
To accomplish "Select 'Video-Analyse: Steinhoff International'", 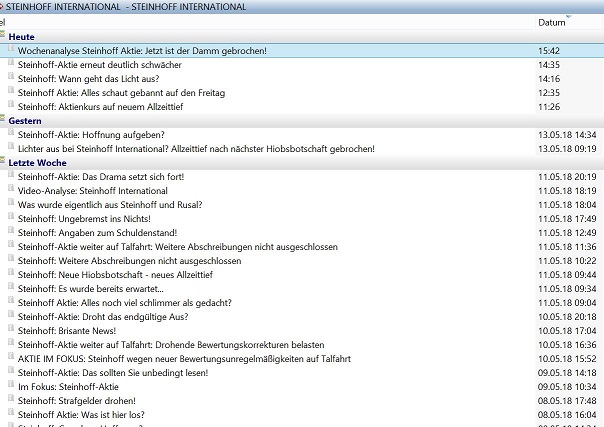I will click(x=93, y=191).
